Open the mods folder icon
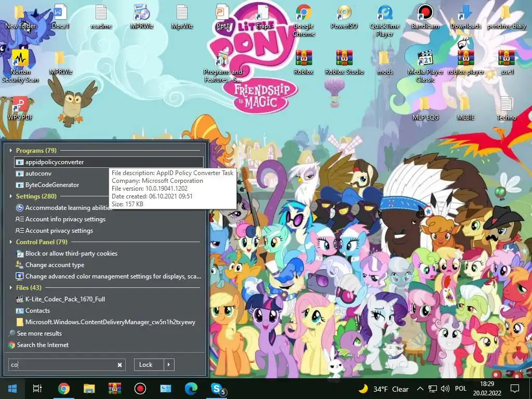Viewport: 532px width, 399px height. (384, 63)
